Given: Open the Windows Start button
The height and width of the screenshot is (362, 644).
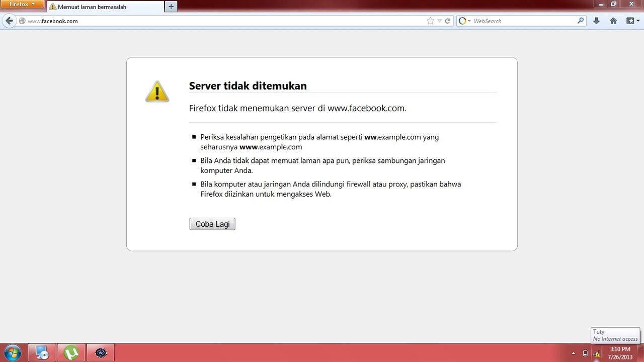Looking at the screenshot, I should click(x=12, y=353).
